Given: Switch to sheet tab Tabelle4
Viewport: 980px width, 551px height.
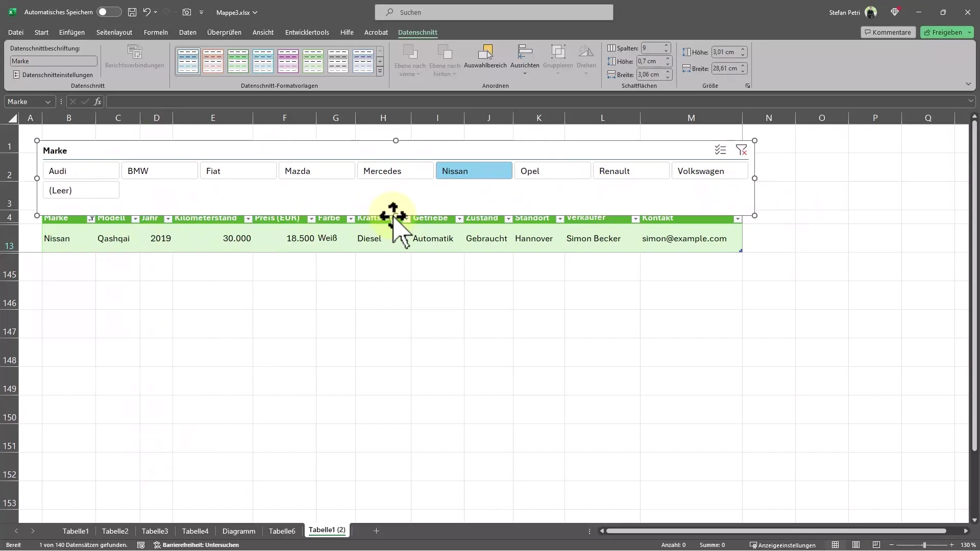Looking at the screenshot, I should coord(195,531).
